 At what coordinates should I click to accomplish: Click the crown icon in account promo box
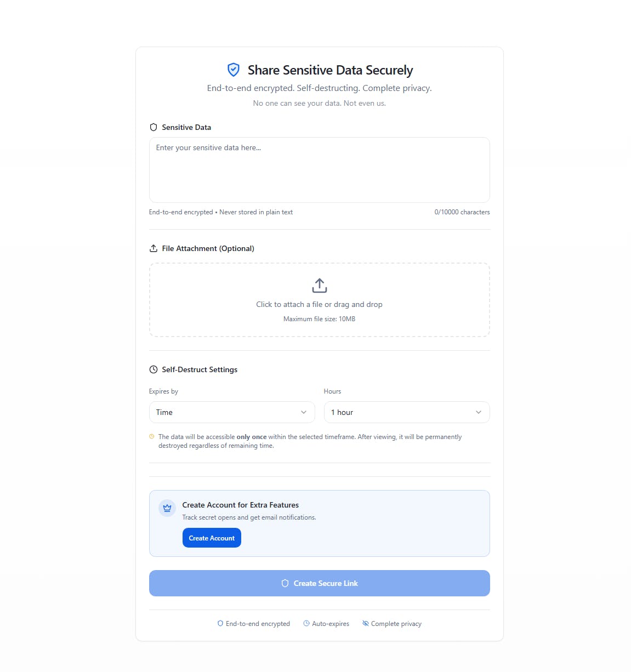click(167, 508)
